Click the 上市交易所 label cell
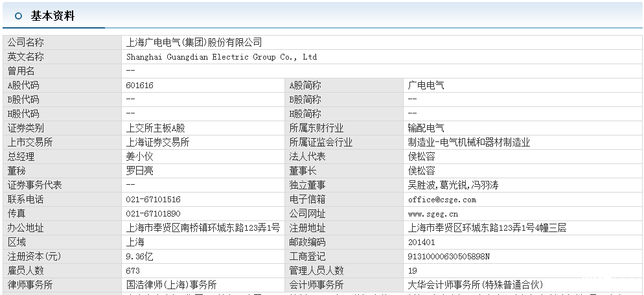 (x=62, y=143)
